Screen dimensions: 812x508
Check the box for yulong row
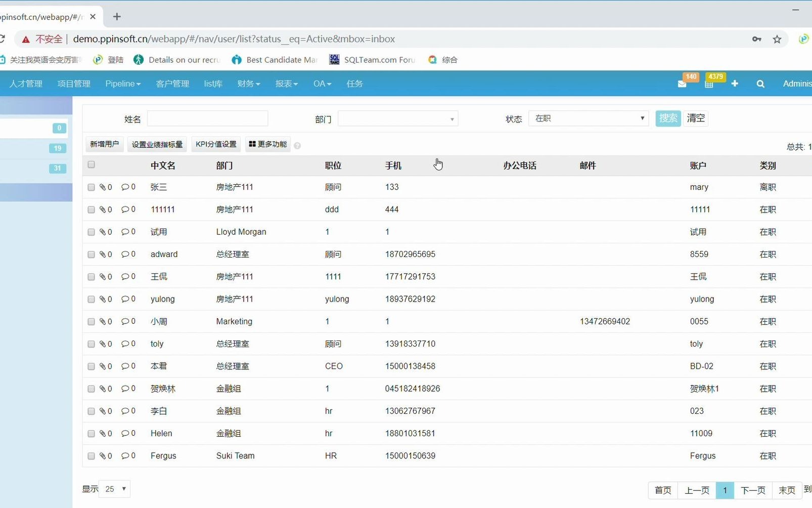pos(91,299)
